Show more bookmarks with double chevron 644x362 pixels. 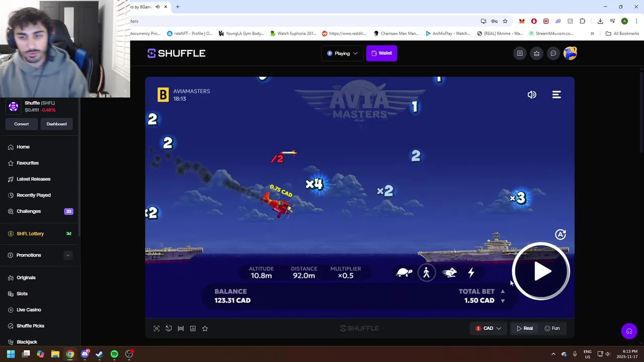click(x=592, y=34)
